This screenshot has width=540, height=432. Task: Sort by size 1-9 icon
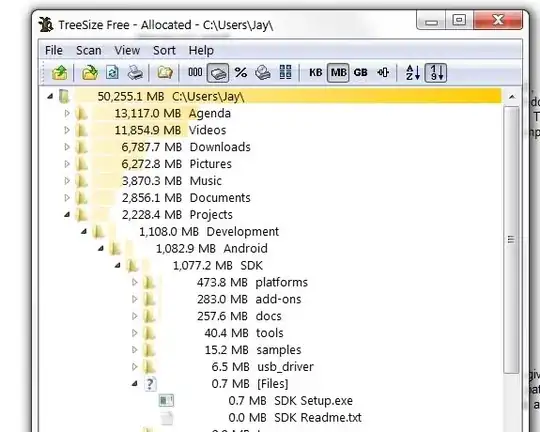tap(436, 73)
